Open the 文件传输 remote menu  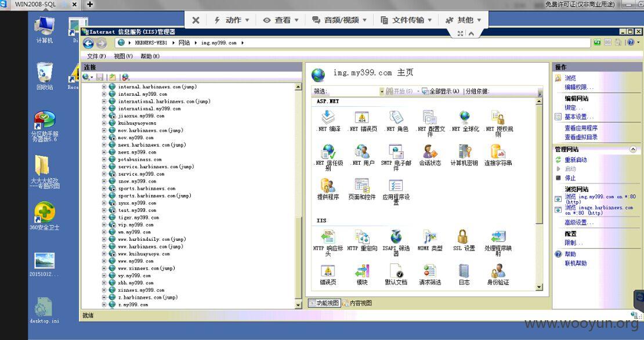pos(406,20)
